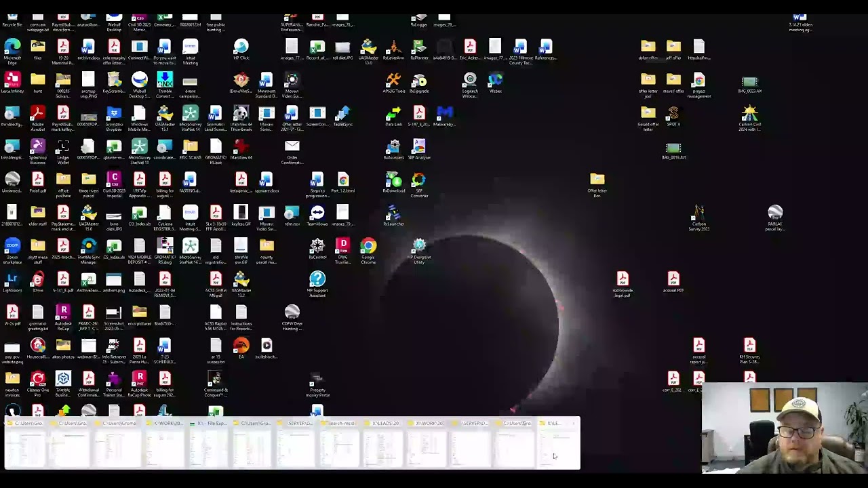
Task: Launch the Webex desktop icon
Action: [495, 81]
